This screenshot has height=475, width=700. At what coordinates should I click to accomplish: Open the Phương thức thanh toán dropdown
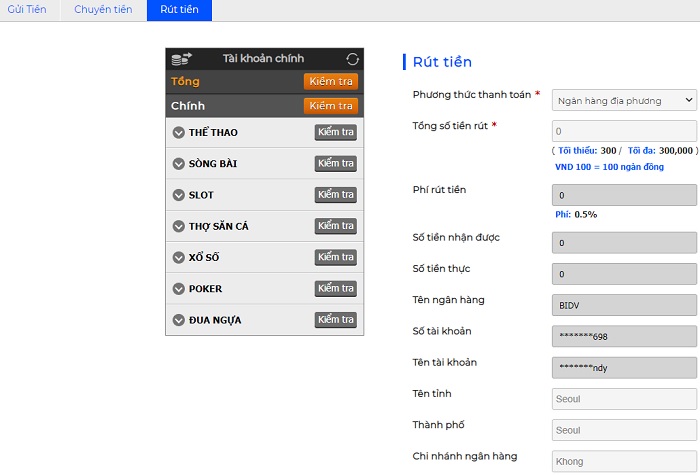[x=624, y=100]
